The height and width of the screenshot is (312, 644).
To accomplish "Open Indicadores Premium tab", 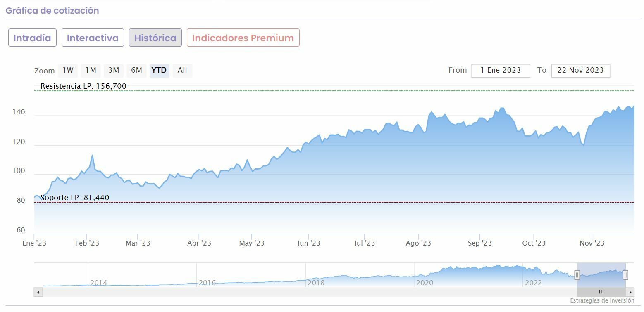I will pos(243,38).
